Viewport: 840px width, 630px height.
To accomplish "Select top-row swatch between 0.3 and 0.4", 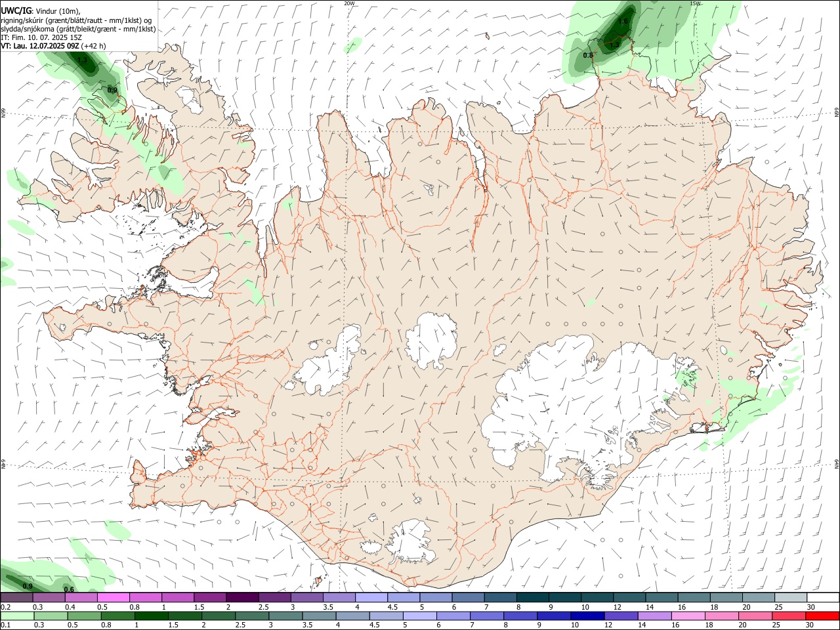I will tap(49, 598).
